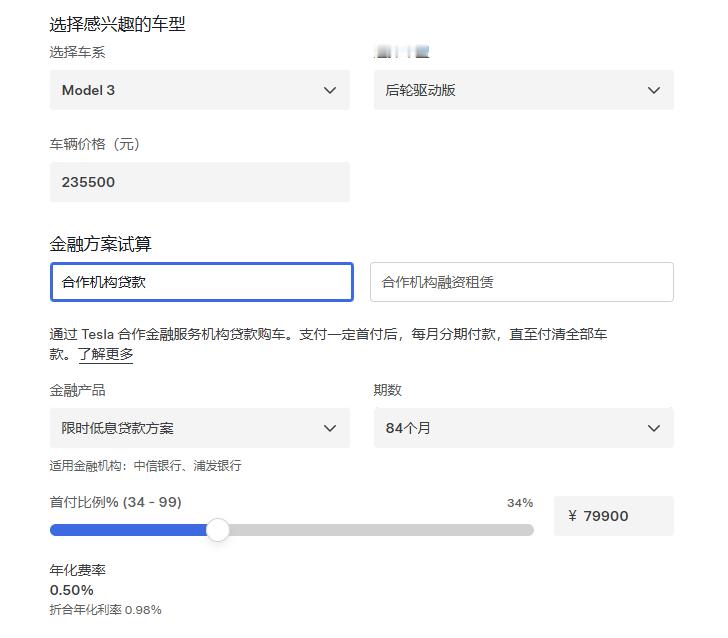The width and height of the screenshot is (728, 638).
Task: Click the down payment slider handle
Action: pyautogui.click(x=218, y=530)
